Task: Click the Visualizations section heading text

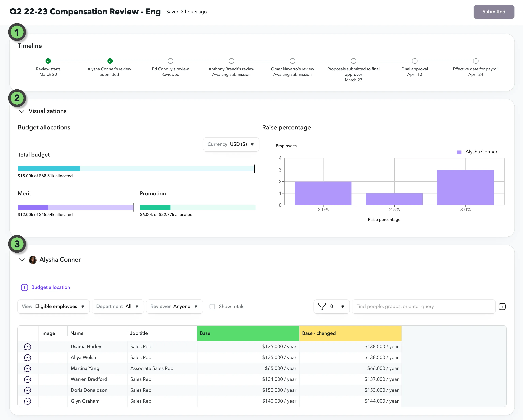Action: click(48, 111)
